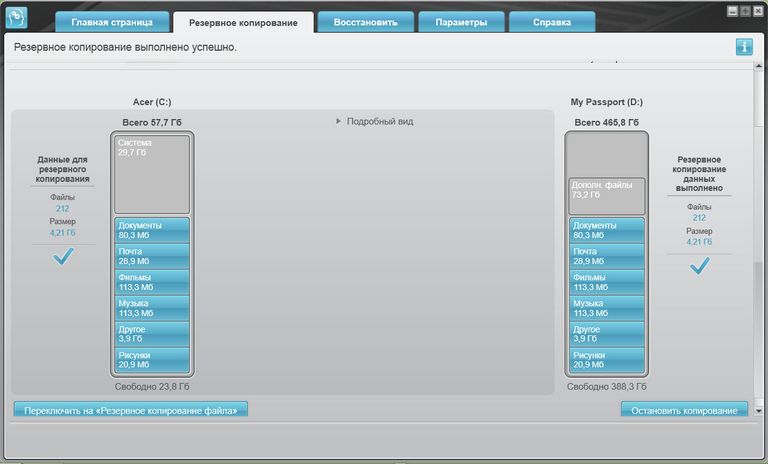Select Документы category on Acer (C:)
This screenshot has height=464, width=768.
[152, 230]
